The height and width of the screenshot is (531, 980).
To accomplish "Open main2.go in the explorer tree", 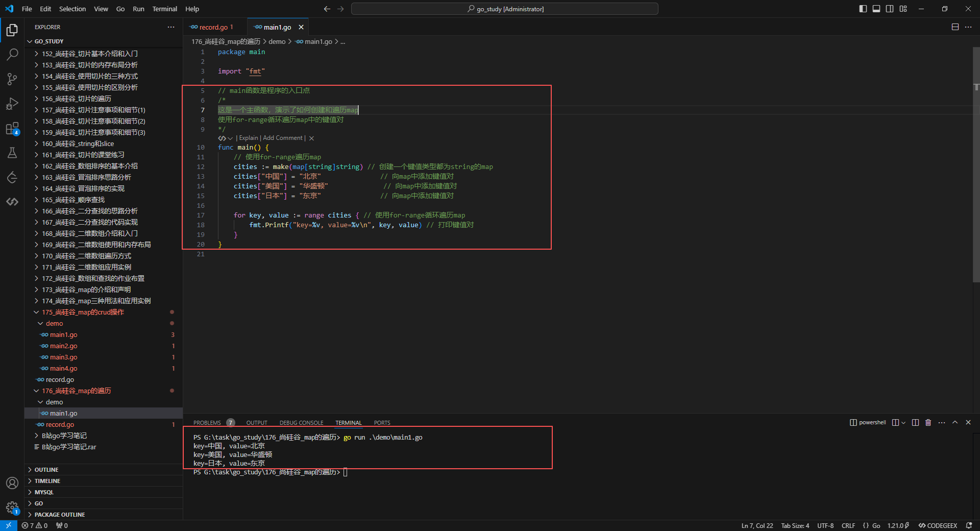I will (x=104, y=346).
